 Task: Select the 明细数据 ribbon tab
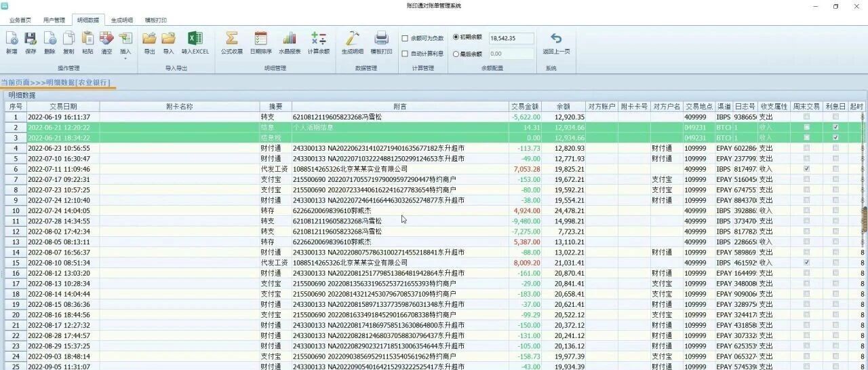pos(88,20)
